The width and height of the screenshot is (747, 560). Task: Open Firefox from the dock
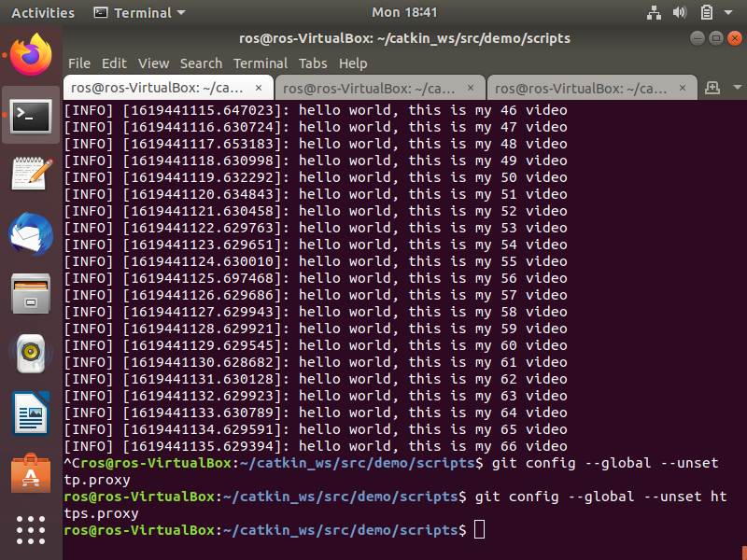point(31,55)
